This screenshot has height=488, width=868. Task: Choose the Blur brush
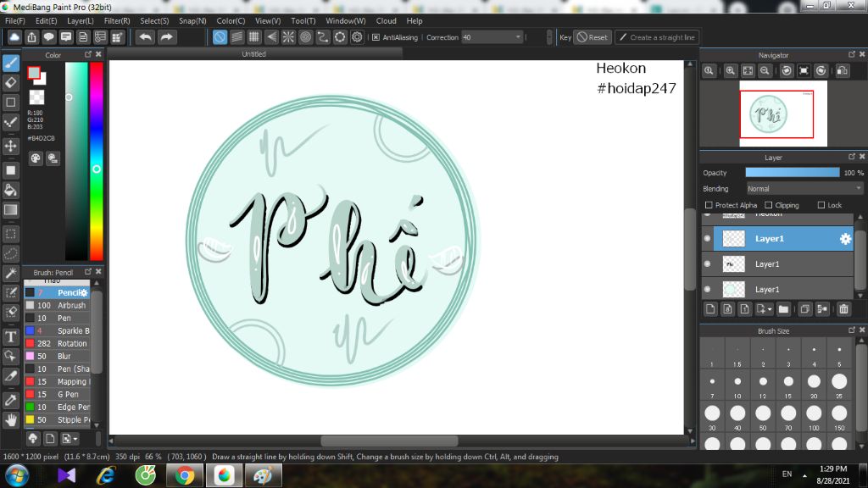click(x=57, y=357)
